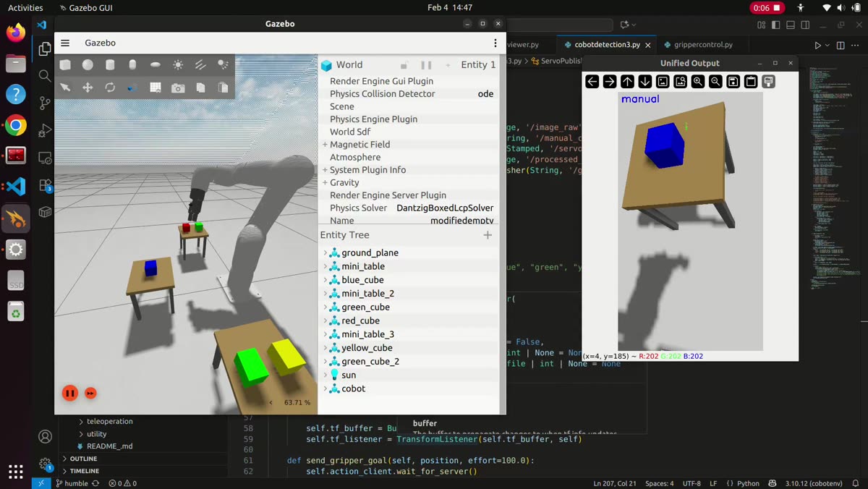Expand System Plugin Info property
Viewport: 868px width, 489px height.
325,170
